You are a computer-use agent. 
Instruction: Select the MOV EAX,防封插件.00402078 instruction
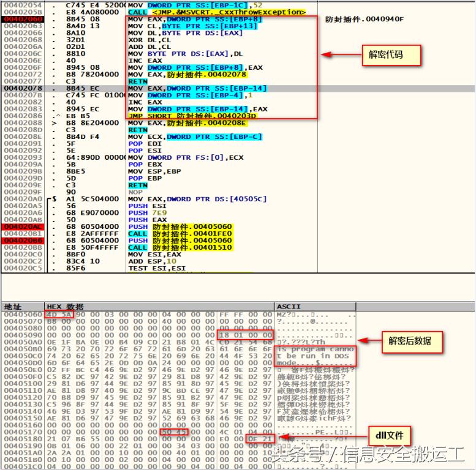click(187, 75)
